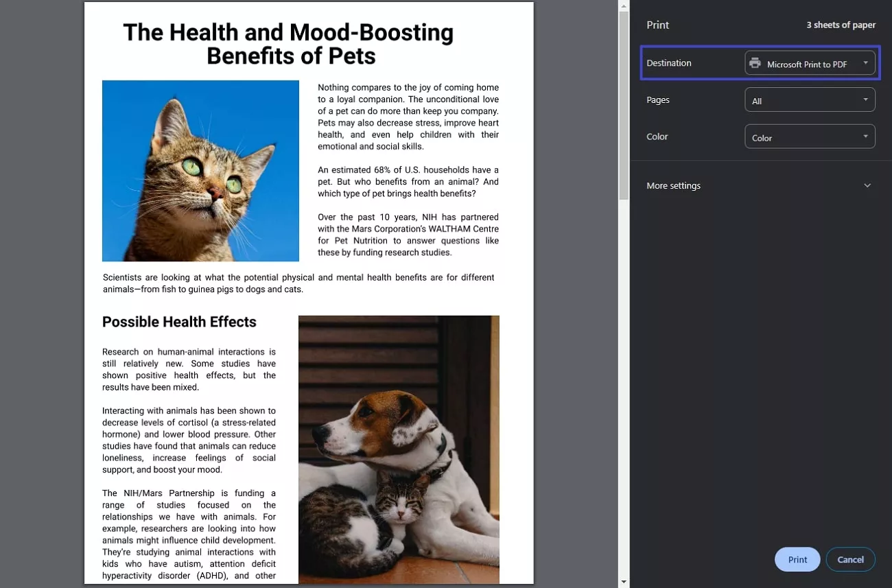Click the printer icon in Destination field
The image size is (892, 588).
(x=755, y=63)
